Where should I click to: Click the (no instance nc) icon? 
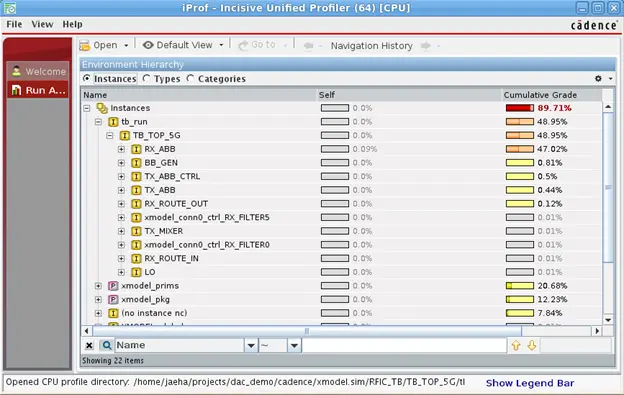pos(113,313)
